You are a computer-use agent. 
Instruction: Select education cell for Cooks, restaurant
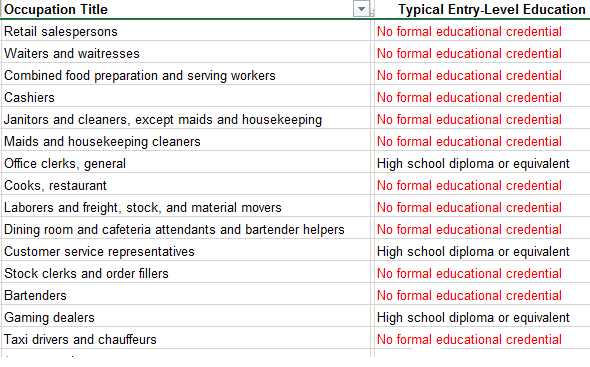click(x=482, y=185)
